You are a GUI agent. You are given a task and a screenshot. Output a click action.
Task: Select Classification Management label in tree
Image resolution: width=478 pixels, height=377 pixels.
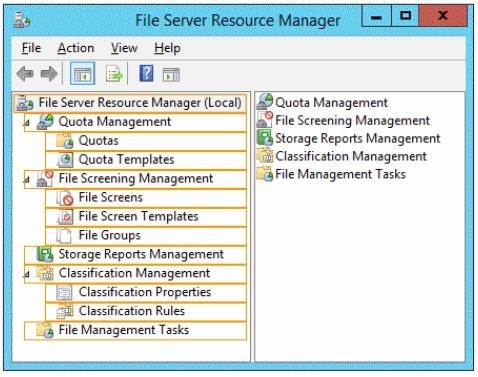pyautogui.click(x=134, y=273)
